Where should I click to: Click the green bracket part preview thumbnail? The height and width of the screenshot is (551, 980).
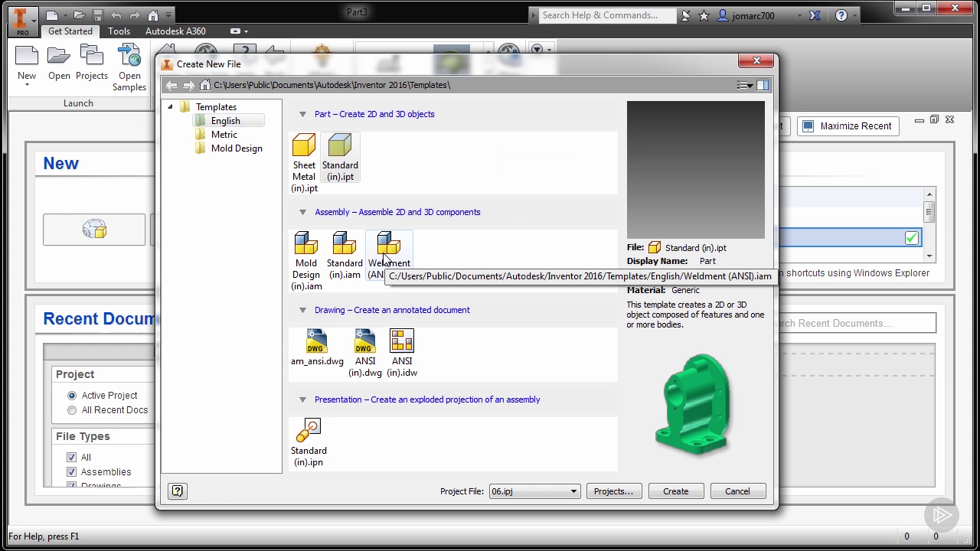[x=693, y=403]
